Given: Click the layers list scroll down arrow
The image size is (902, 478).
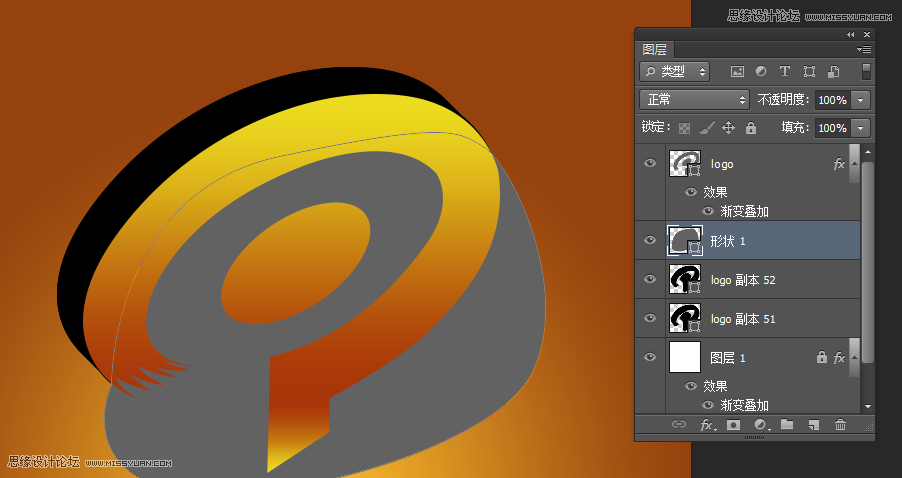Looking at the screenshot, I should [868, 407].
